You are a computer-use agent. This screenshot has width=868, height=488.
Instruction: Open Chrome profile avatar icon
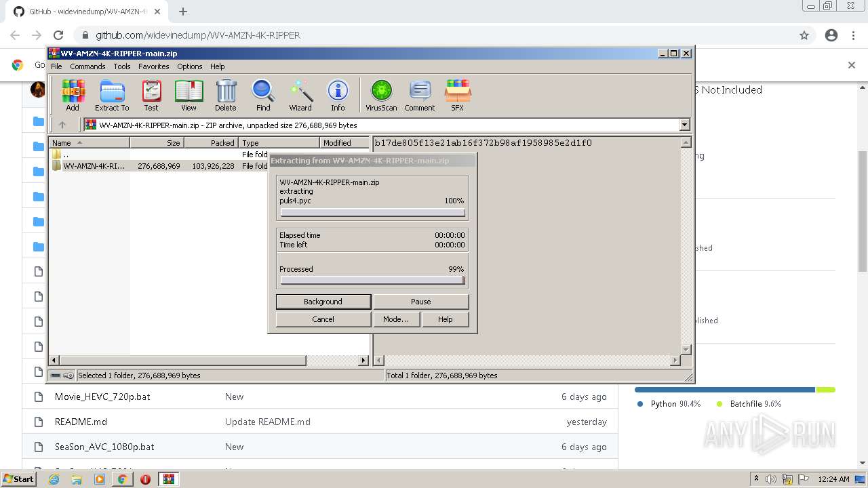(x=831, y=35)
